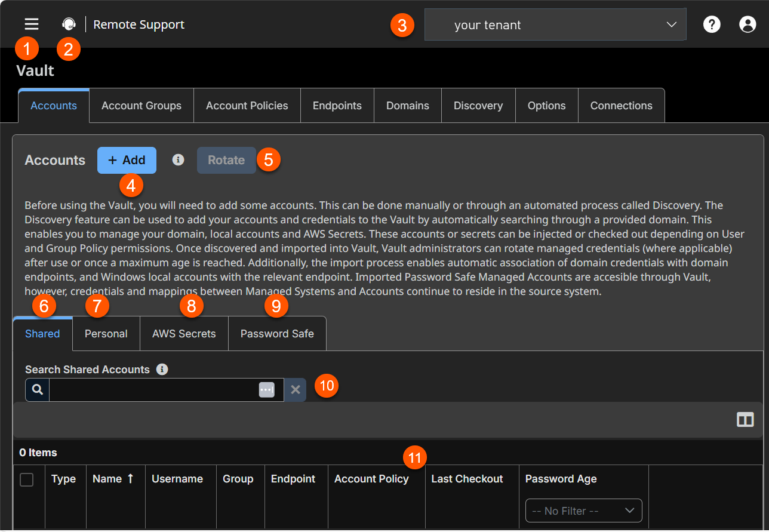The height and width of the screenshot is (532, 769).
Task: Open the user profile icon
Action: (748, 24)
